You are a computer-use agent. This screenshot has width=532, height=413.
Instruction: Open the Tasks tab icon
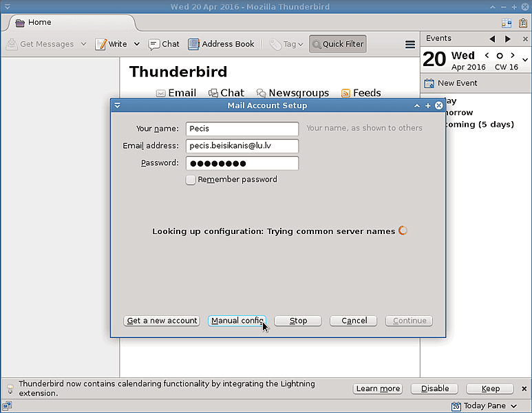tap(523, 23)
